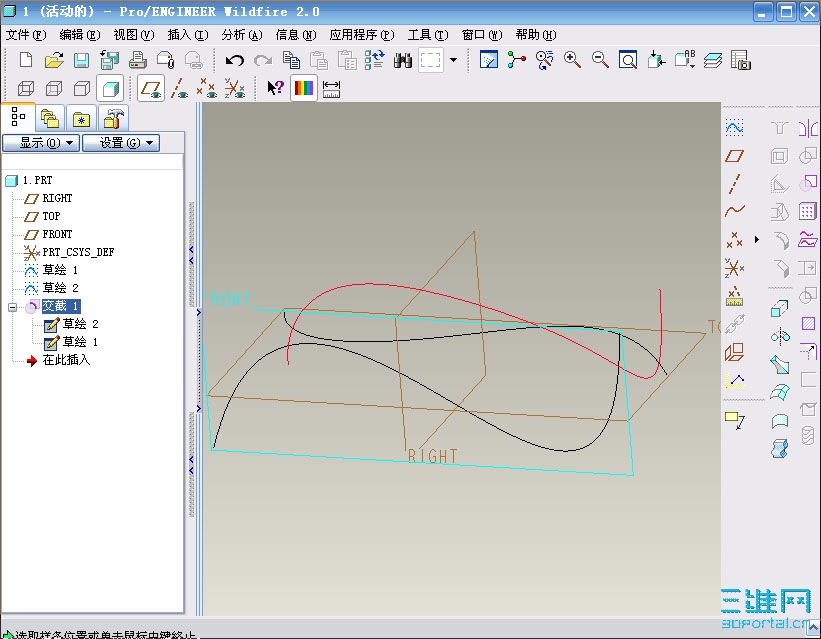Image resolution: width=821 pixels, height=639 pixels.
Task: Open the 帮助 menu
Action: click(x=535, y=35)
